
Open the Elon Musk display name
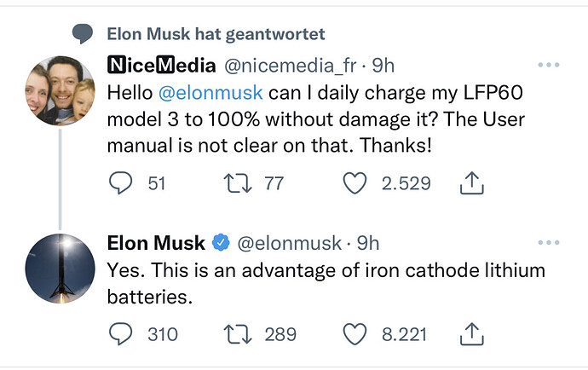tap(156, 243)
